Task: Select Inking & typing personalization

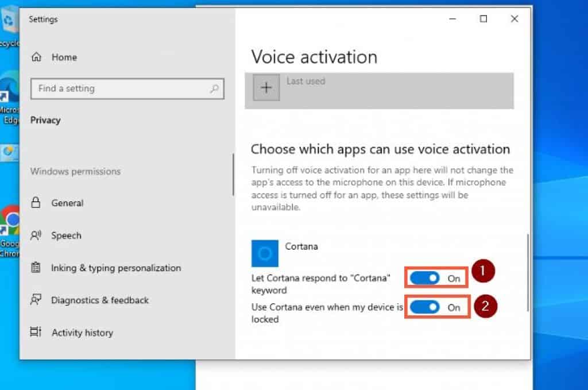Action: (x=116, y=268)
